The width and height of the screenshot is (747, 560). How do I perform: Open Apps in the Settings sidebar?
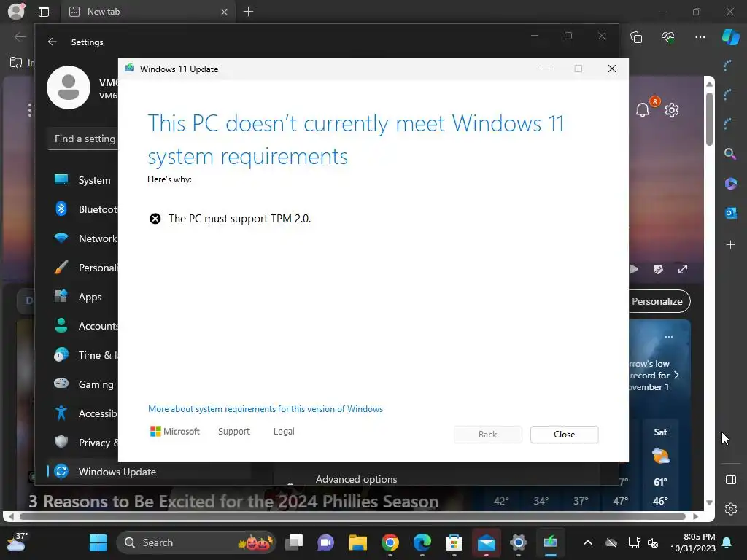pyautogui.click(x=83, y=297)
